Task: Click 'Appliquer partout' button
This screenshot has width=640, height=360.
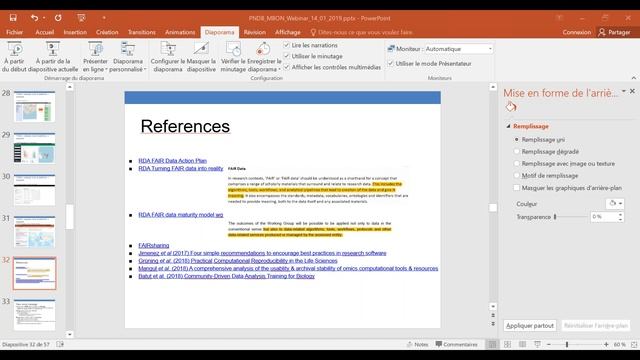Action: [x=530, y=325]
